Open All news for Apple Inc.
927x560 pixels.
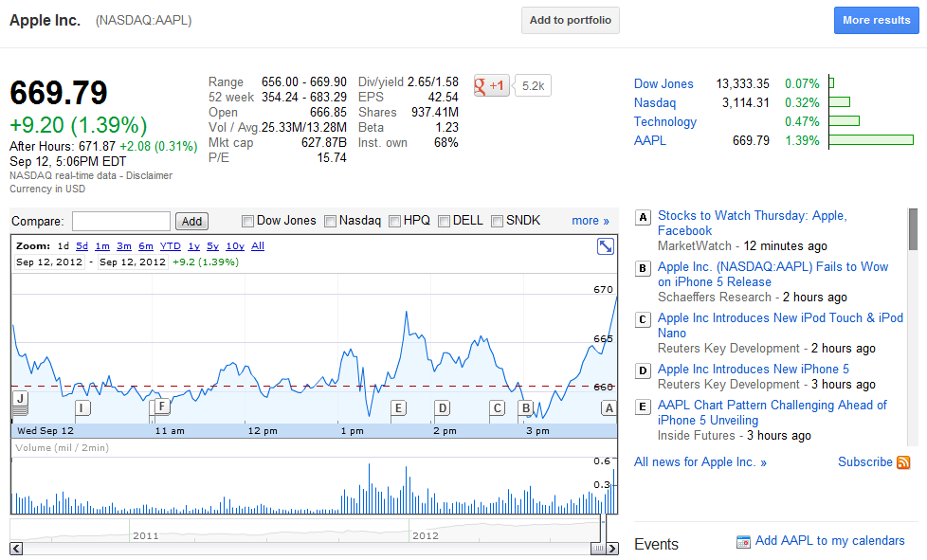tap(700, 462)
